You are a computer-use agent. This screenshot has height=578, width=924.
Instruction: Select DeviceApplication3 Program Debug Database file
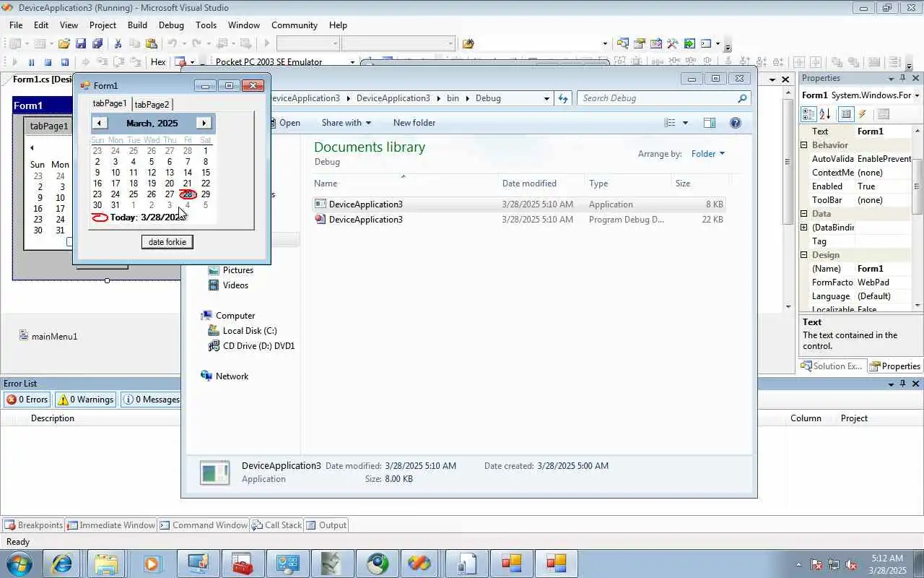(x=518, y=220)
